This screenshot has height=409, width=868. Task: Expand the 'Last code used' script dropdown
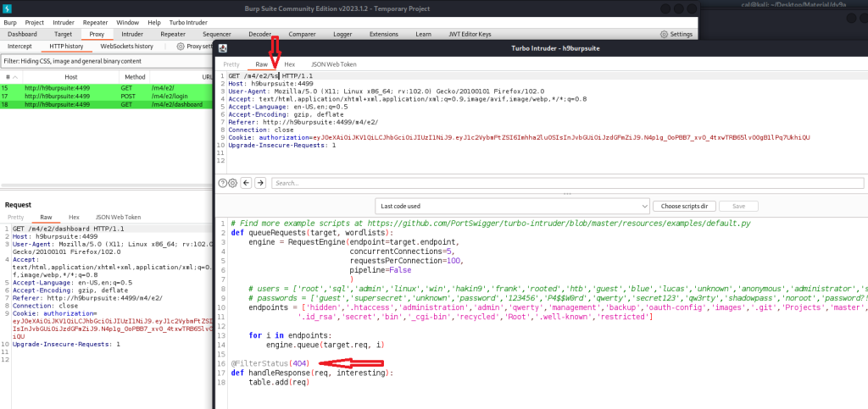point(512,206)
